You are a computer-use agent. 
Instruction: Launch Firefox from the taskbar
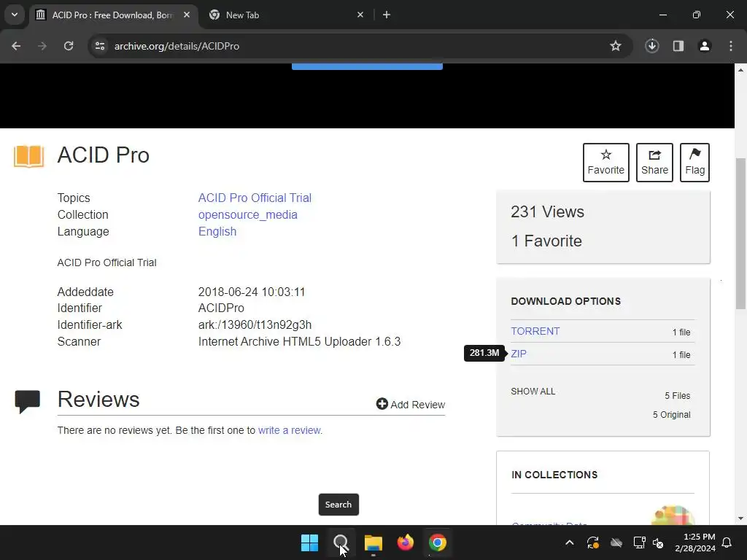(x=406, y=542)
